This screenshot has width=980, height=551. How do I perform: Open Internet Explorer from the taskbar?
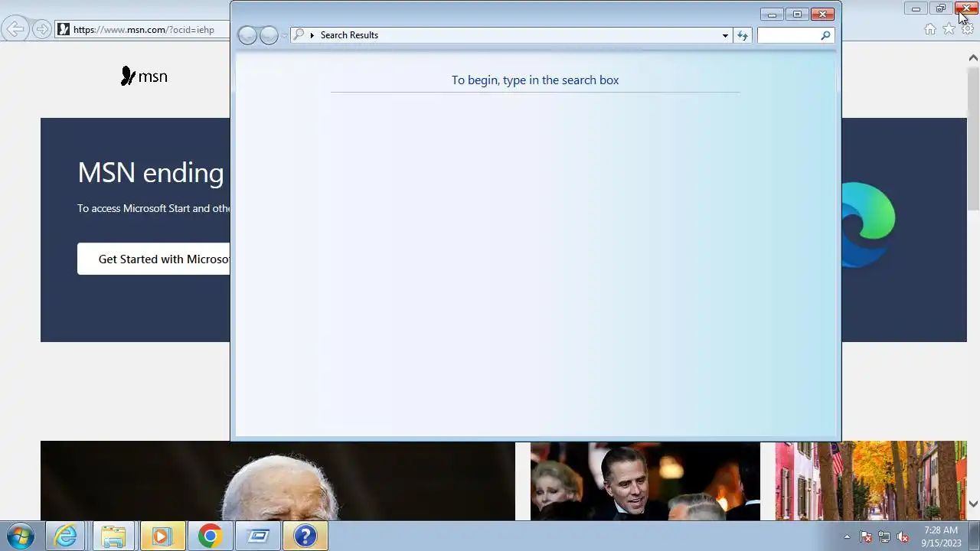tap(65, 536)
